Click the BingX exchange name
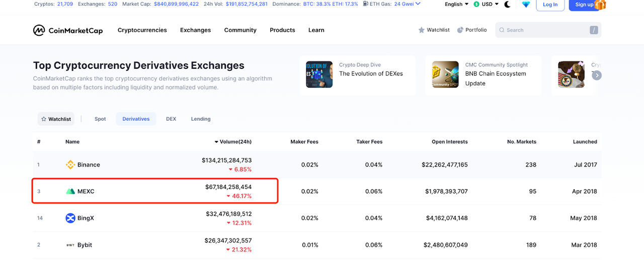This screenshot has width=644, height=260. (x=86, y=218)
